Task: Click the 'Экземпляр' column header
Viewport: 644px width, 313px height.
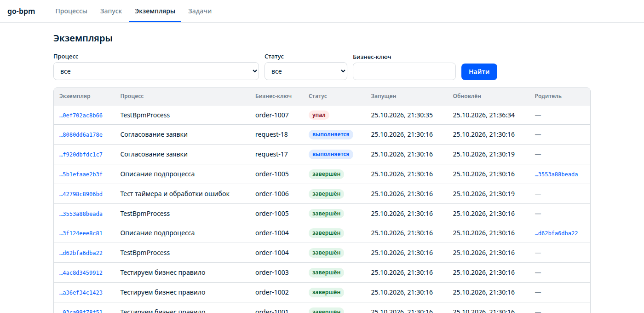Action: pyautogui.click(x=75, y=96)
